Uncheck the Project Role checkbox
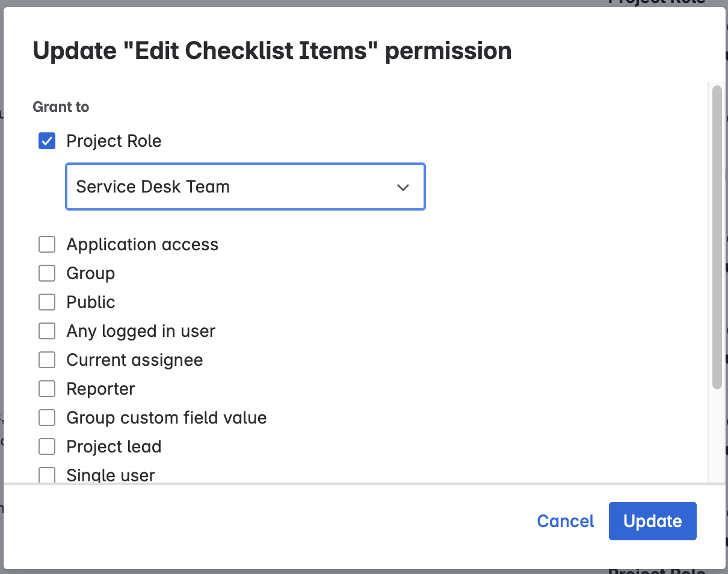The width and height of the screenshot is (728, 574). pos(47,141)
